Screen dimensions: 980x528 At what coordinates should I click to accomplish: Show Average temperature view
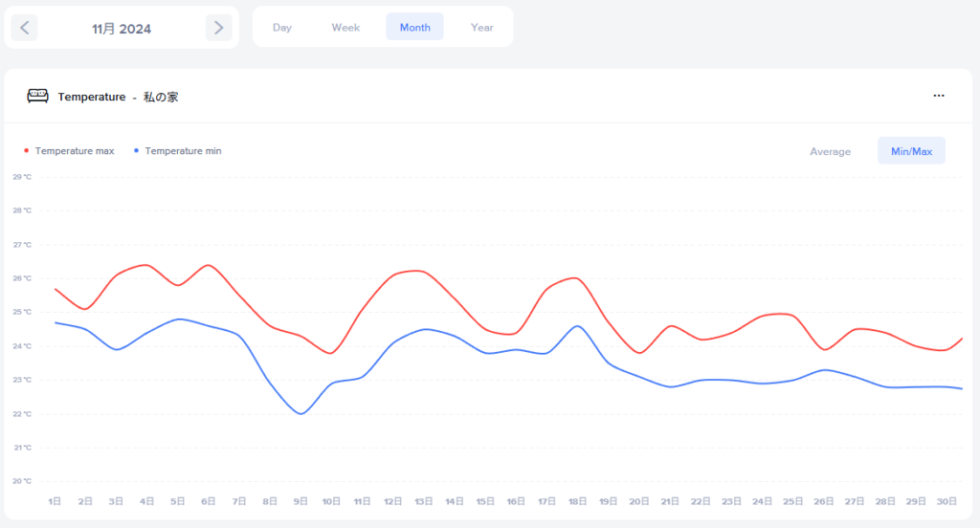click(x=830, y=151)
